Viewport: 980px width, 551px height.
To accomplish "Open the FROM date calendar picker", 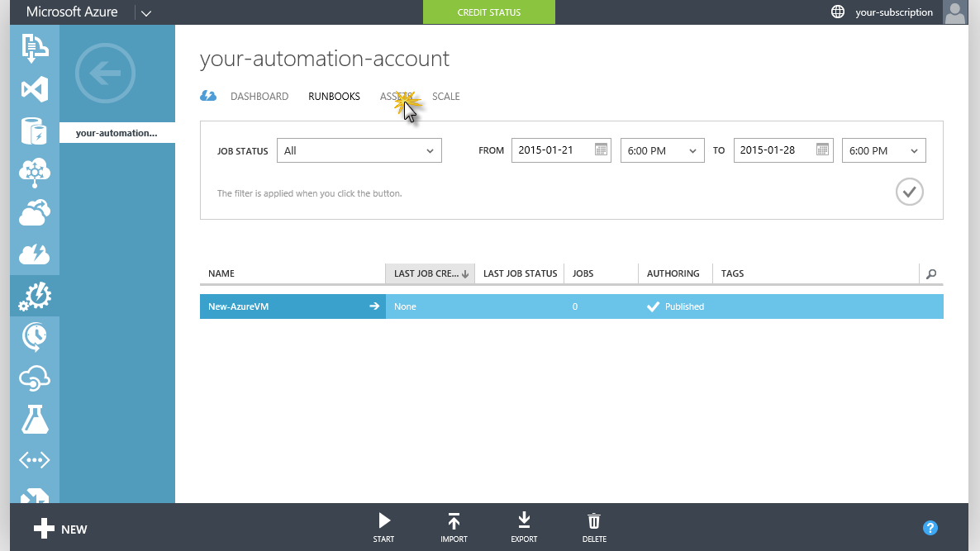I will click(601, 150).
